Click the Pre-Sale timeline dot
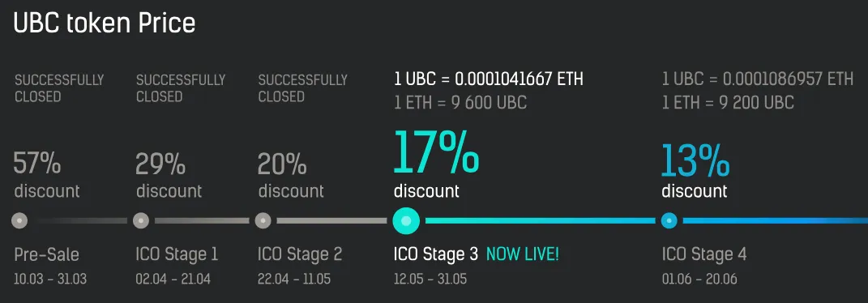 point(19,220)
